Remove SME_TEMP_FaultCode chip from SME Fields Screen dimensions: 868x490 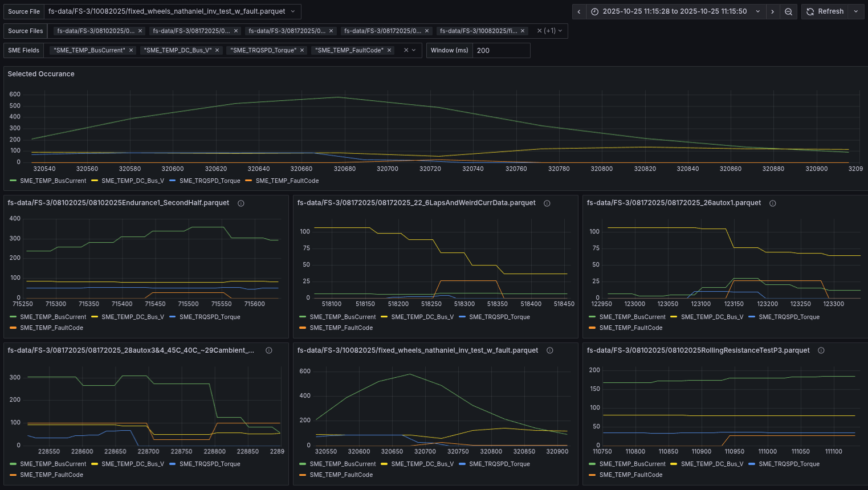pos(389,50)
